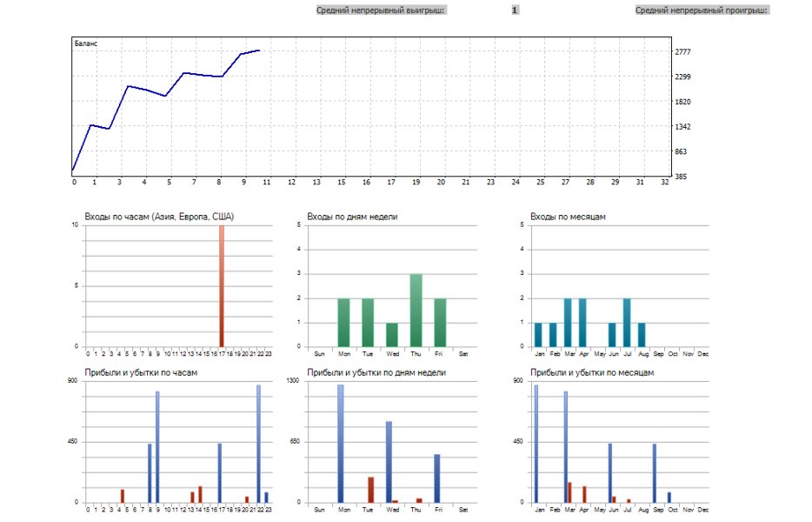The image size is (812, 522).
Task: Click the April bar in Входы по месяцам
Action: (x=582, y=323)
